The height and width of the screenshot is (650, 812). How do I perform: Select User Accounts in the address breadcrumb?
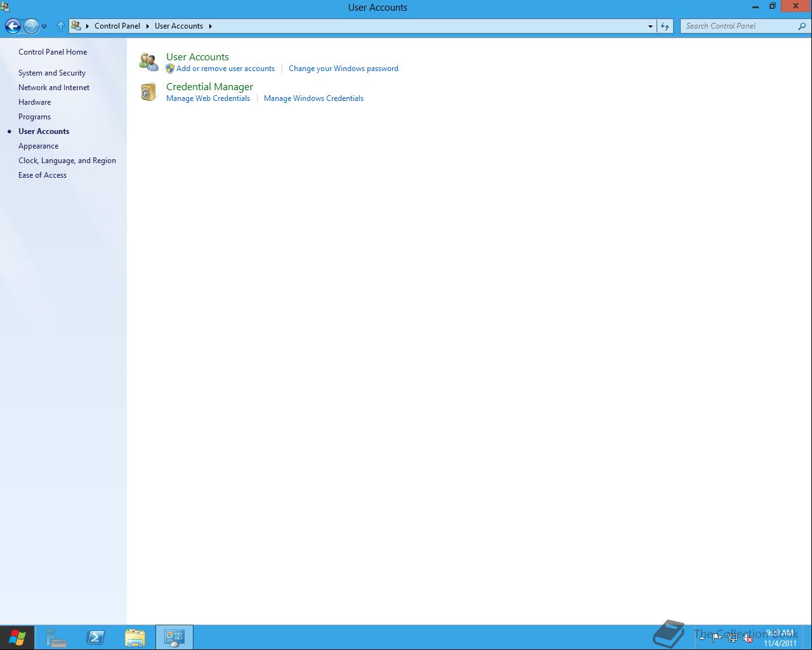coord(179,26)
